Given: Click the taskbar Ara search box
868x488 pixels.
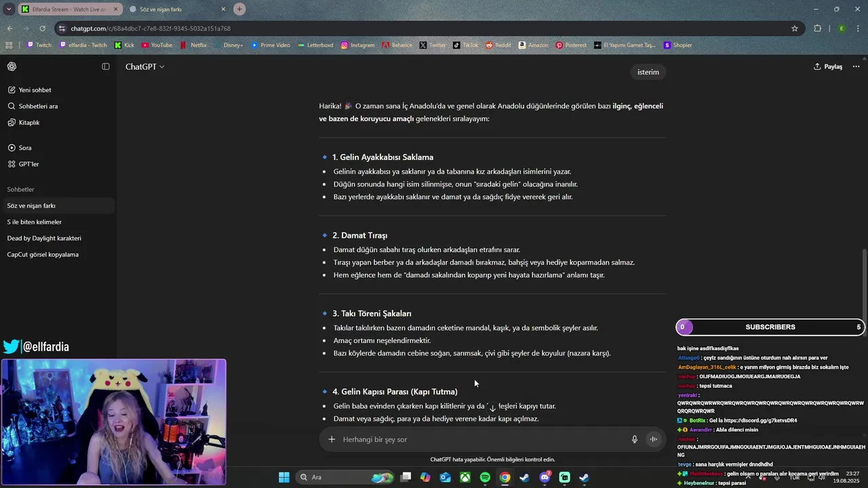Looking at the screenshot, I should [x=346, y=477].
